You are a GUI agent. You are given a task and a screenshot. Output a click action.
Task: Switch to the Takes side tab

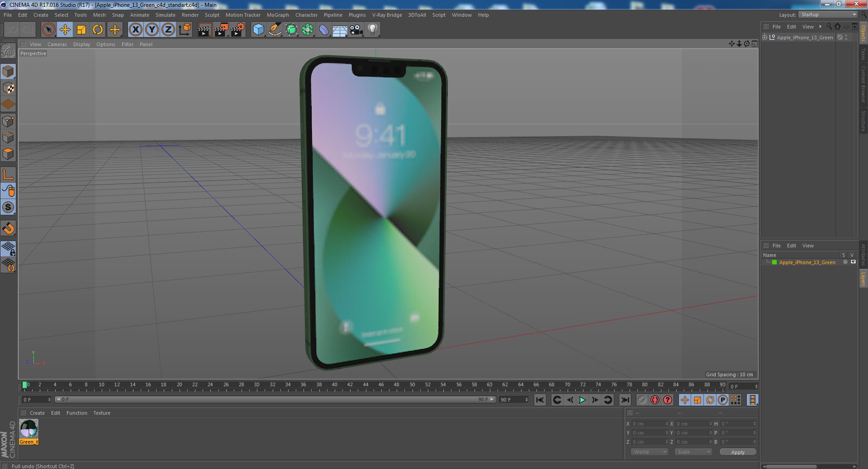click(x=863, y=54)
